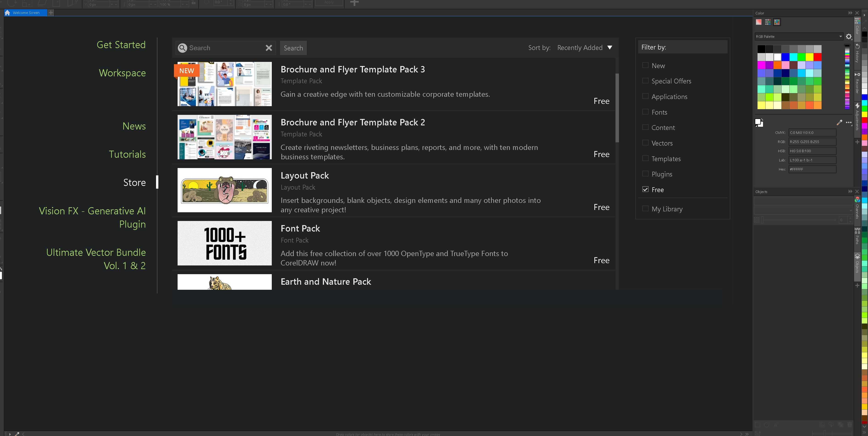The width and height of the screenshot is (868, 436).
Task: Click the Font Pack thumbnail image
Action: click(x=225, y=243)
